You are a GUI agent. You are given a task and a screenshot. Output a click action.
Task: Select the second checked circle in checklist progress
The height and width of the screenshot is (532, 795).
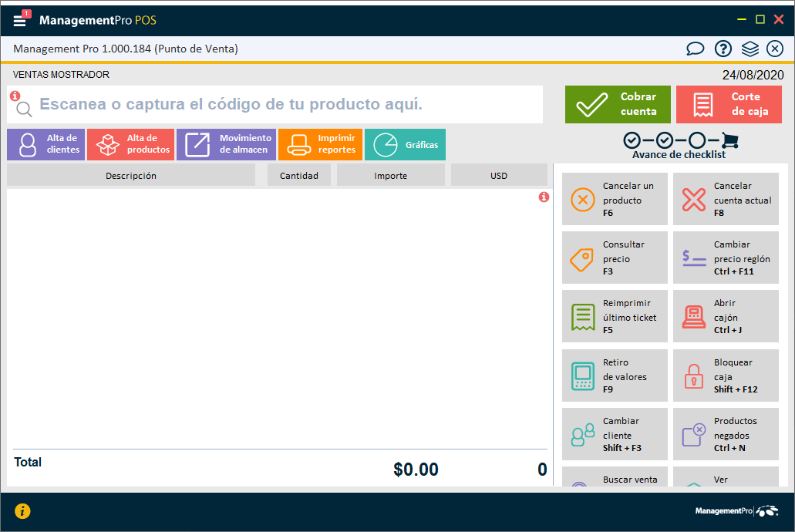click(664, 140)
